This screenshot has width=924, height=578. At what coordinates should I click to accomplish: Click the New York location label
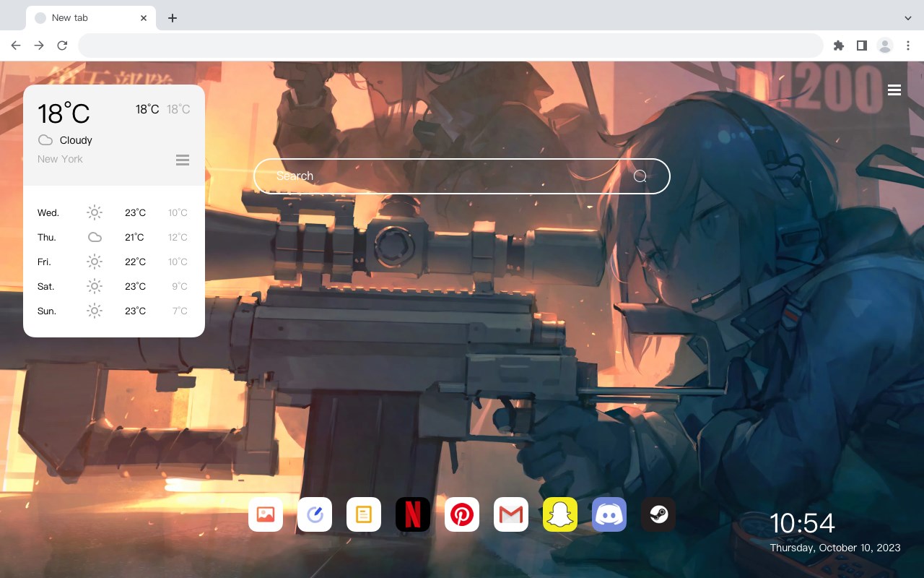pyautogui.click(x=60, y=159)
